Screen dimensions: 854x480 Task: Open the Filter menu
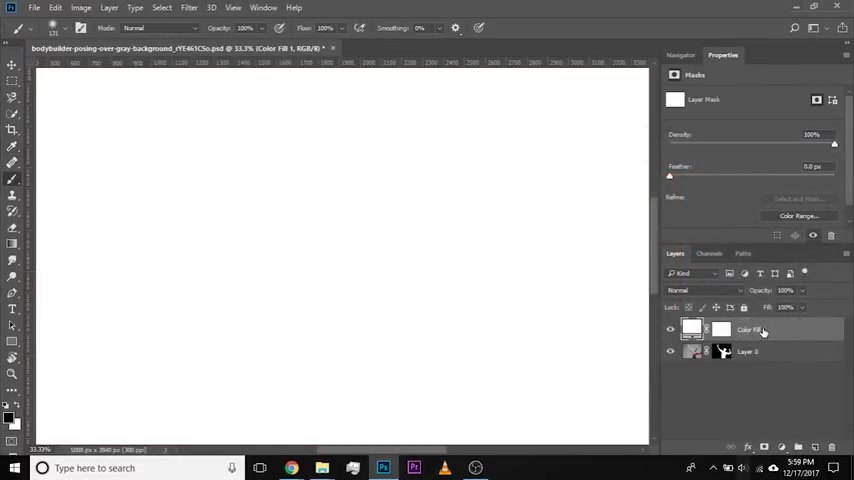pyautogui.click(x=189, y=8)
